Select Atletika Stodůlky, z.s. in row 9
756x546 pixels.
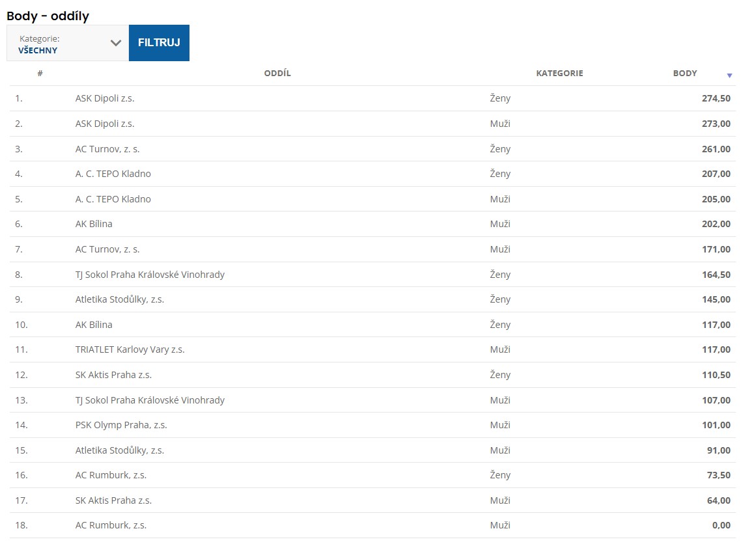click(x=120, y=299)
